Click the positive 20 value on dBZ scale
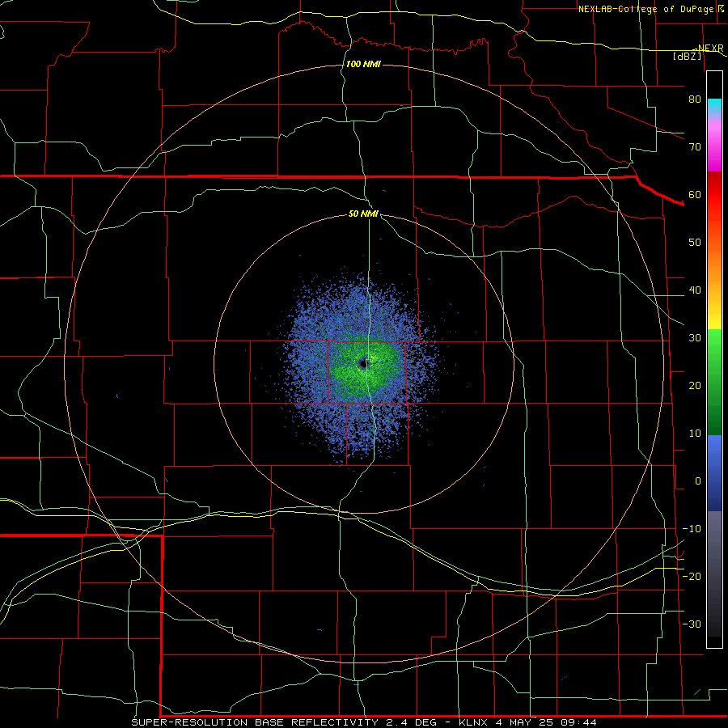Viewport: 728px width, 728px height. click(695, 385)
